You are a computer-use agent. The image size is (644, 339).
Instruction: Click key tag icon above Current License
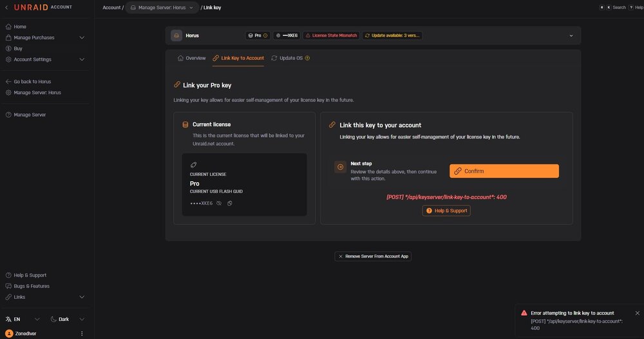[x=193, y=165]
